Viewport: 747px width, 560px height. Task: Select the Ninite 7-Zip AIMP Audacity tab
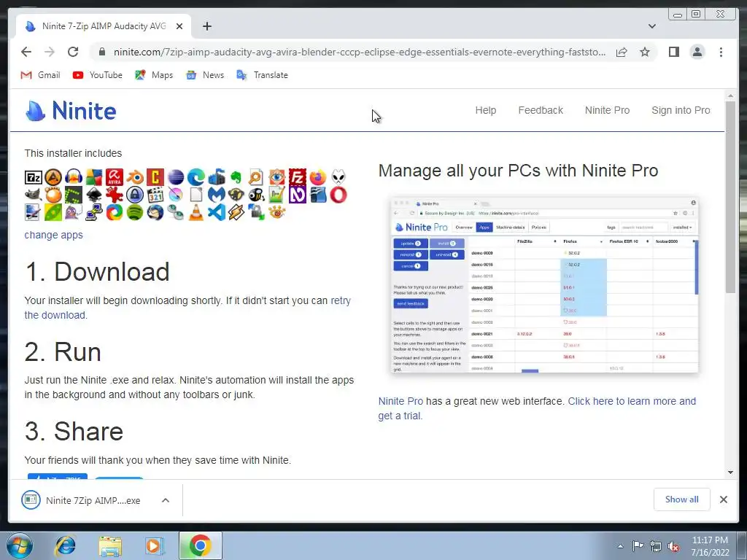pyautogui.click(x=104, y=26)
